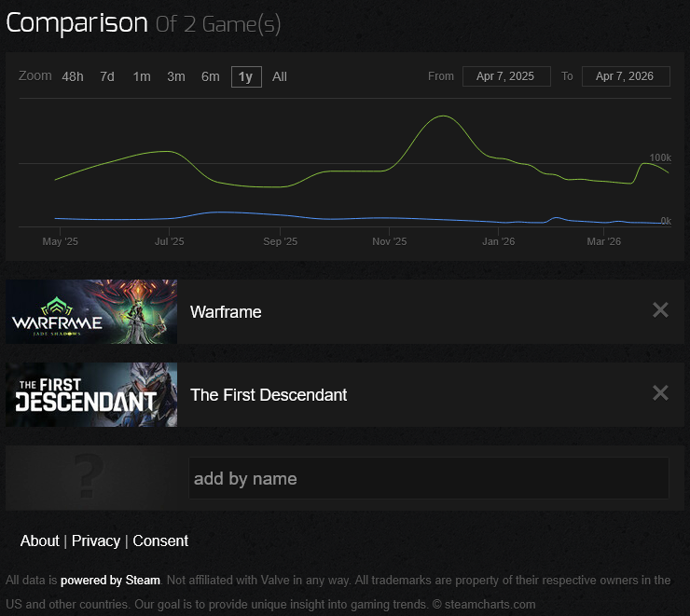Set chart zoom to 48h
This screenshot has height=616, width=690.
tap(73, 77)
